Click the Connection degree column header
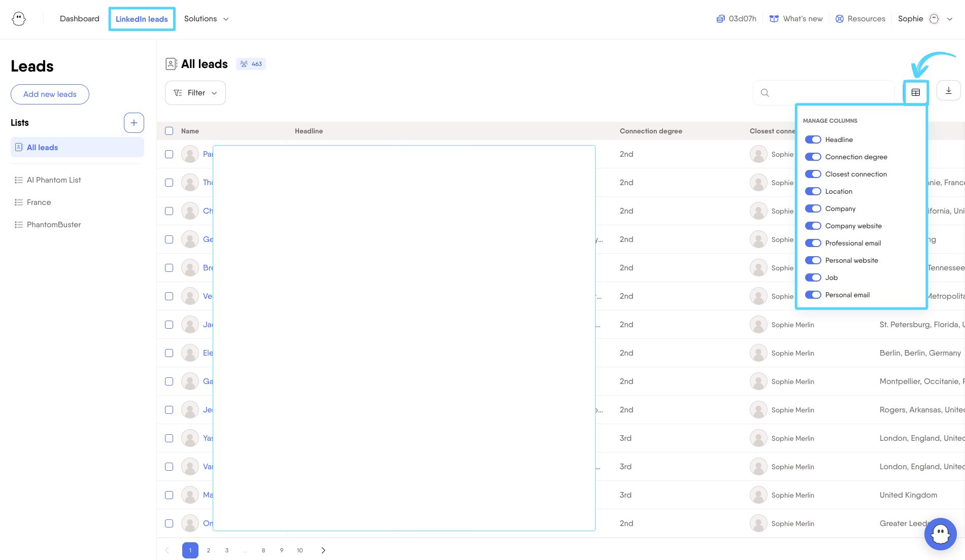This screenshot has height=560, width=965. coord(651,131)
